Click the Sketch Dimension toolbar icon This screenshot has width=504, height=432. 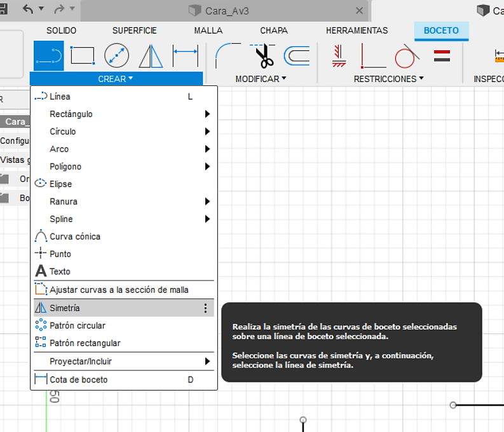click(186, 55)
